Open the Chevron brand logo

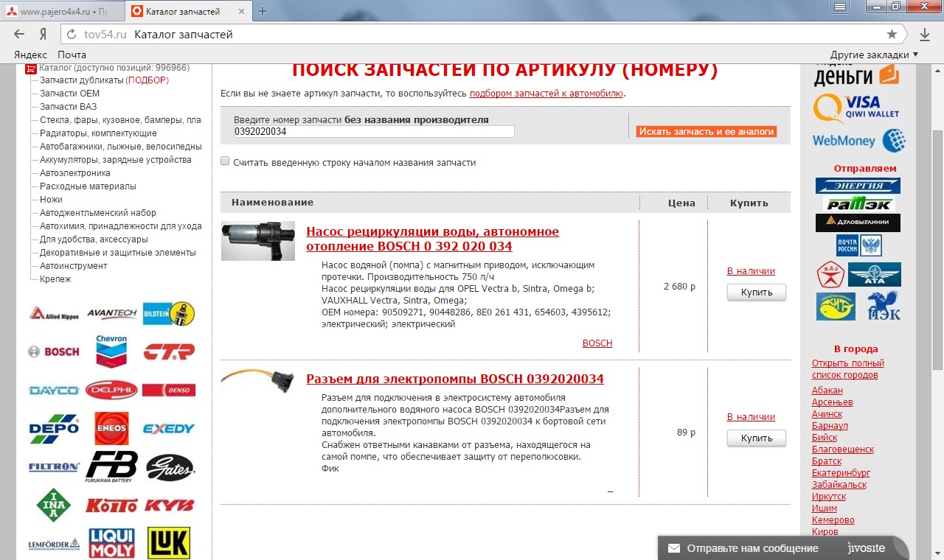111,351
